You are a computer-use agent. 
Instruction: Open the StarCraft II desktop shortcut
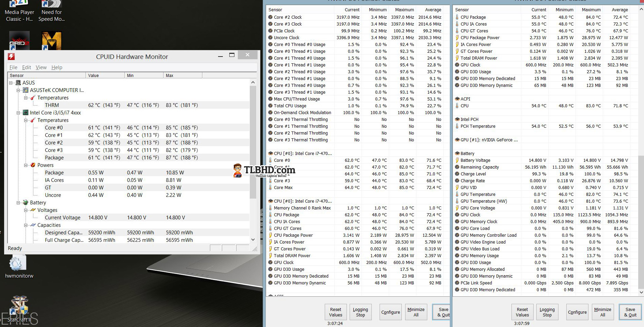tap(19, 309)
